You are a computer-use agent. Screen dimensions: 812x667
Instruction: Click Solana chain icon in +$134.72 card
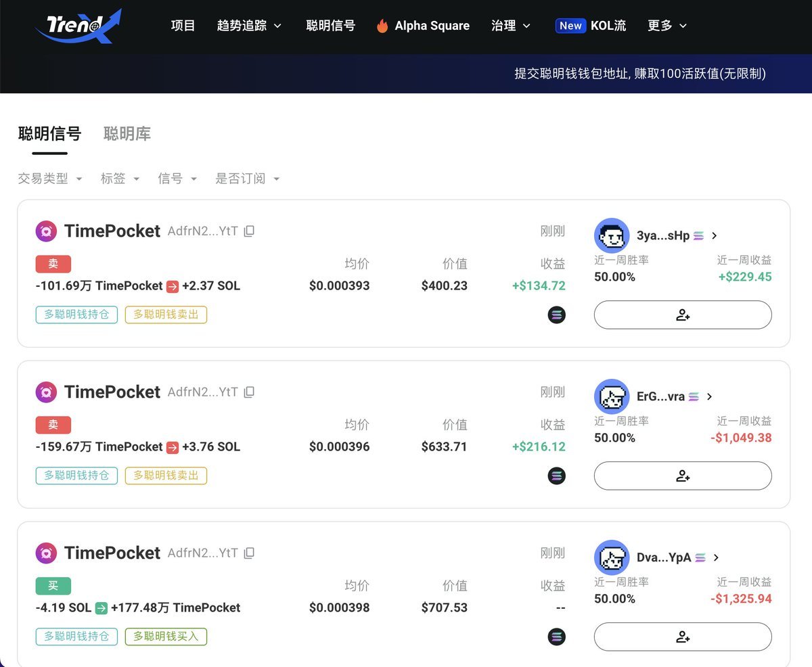[x=556, y=315]
